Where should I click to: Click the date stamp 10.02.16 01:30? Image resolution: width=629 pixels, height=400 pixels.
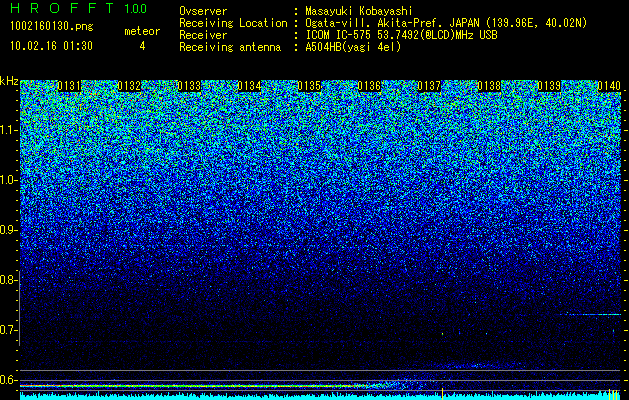(51, 46)
